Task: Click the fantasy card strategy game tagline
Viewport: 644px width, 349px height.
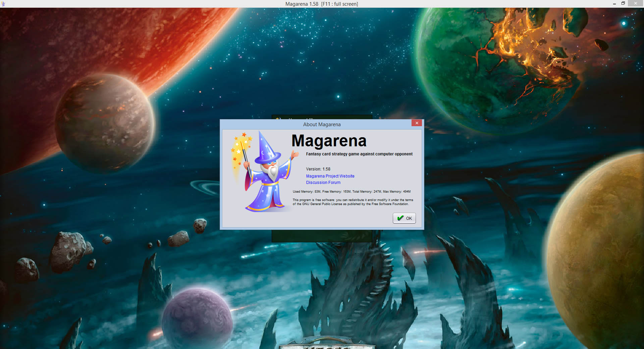Action: (359, 154)
